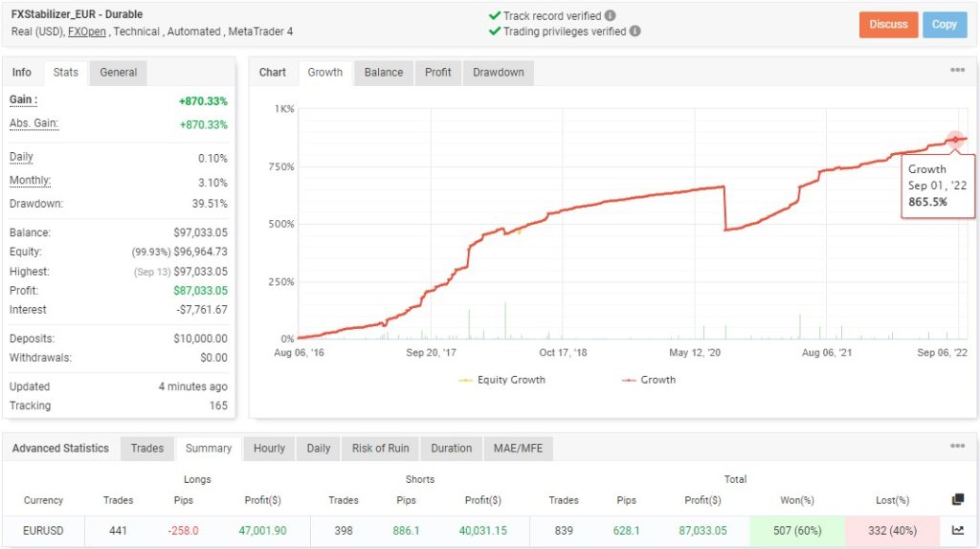The height and width of the screenshot is (549, 980).
Task: Click the Won cell 507 (60%)
Action: click(797, 531)
